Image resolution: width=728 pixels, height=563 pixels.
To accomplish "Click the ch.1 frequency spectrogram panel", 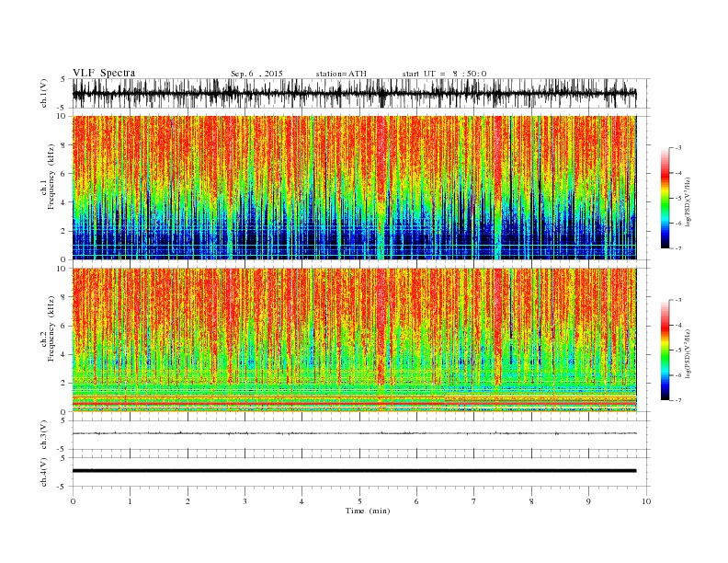I will tap(354, 188).
